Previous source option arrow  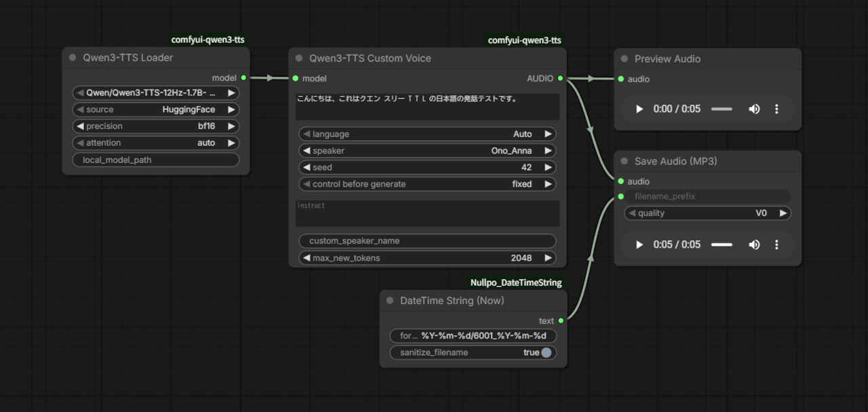pos(80,109)
